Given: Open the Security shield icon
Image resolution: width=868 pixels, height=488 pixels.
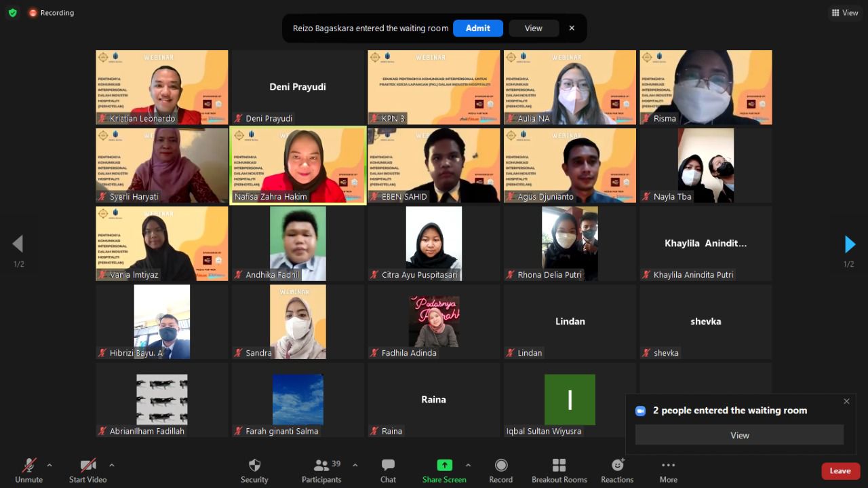Looking at the screenshot, I should tap(254, 466).
